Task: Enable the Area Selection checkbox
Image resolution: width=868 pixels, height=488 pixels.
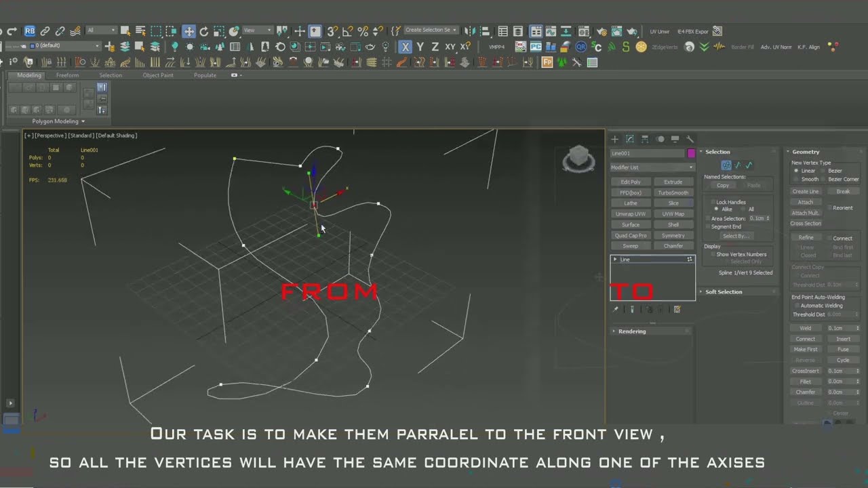Action: [708, 218]
